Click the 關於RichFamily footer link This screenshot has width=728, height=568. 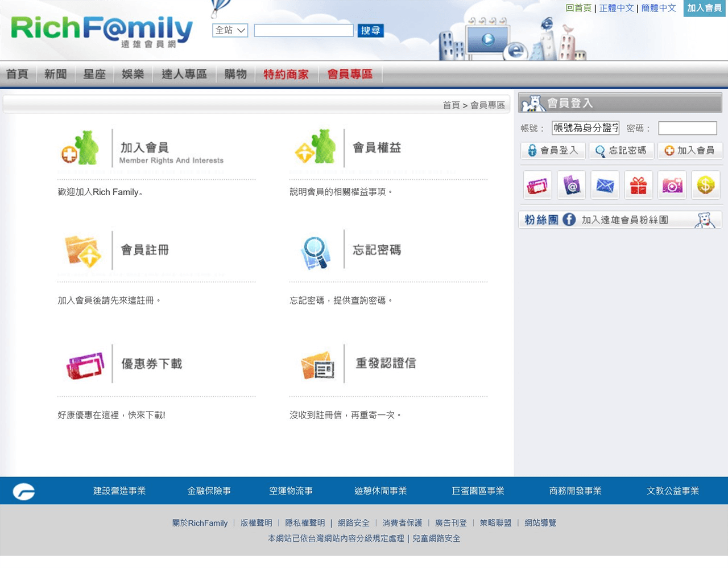pos(200,523)
